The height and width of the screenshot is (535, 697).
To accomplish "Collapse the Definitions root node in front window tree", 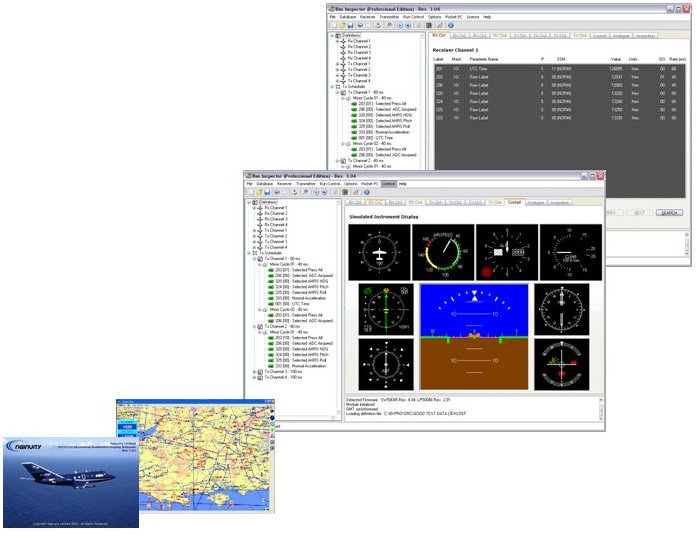I will click(x=249, y=202).
